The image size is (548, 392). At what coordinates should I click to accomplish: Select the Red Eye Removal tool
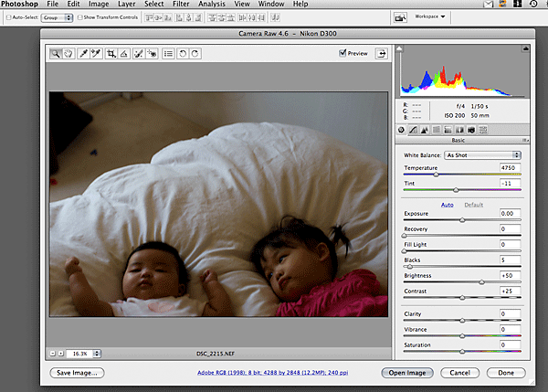pyautogui.click(x=152, y=54)
